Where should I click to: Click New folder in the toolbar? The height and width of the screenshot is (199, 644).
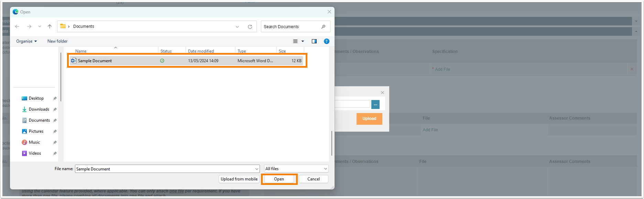coord(57,41)
